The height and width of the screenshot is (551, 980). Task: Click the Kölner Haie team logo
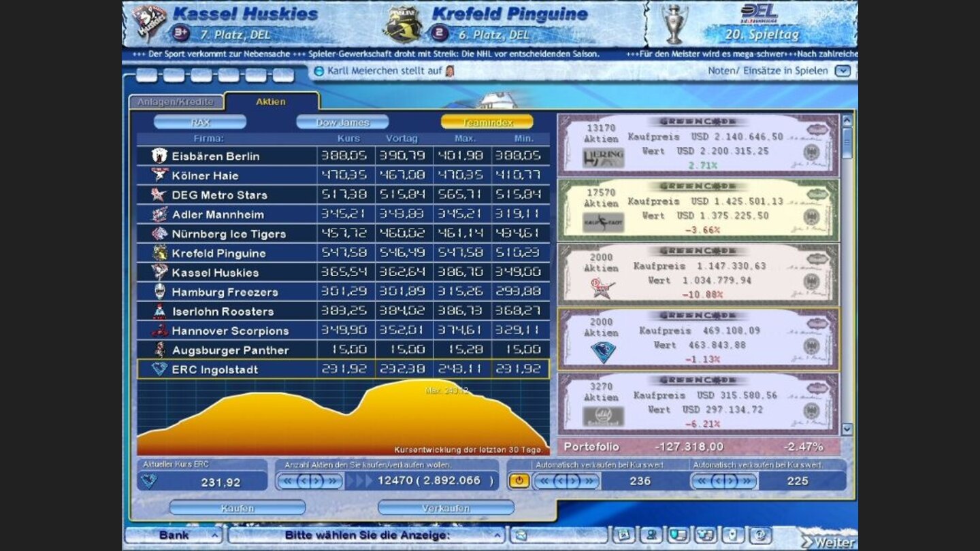point(159,175)
